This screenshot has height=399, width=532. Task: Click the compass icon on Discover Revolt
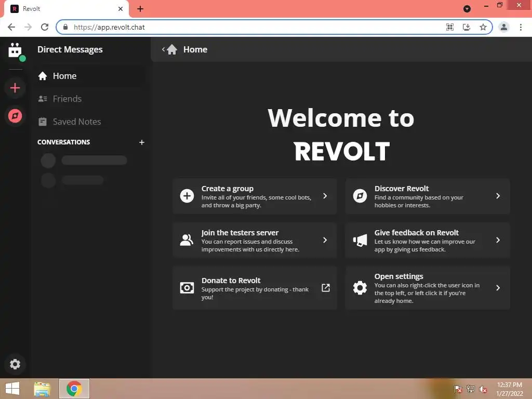coord(360,196)
